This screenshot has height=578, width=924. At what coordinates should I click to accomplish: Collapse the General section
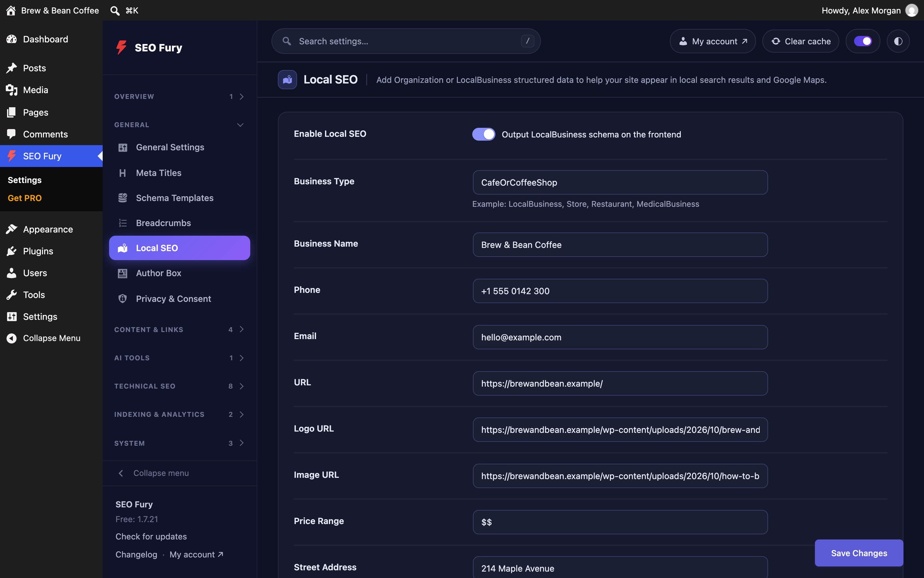point(179,125)
